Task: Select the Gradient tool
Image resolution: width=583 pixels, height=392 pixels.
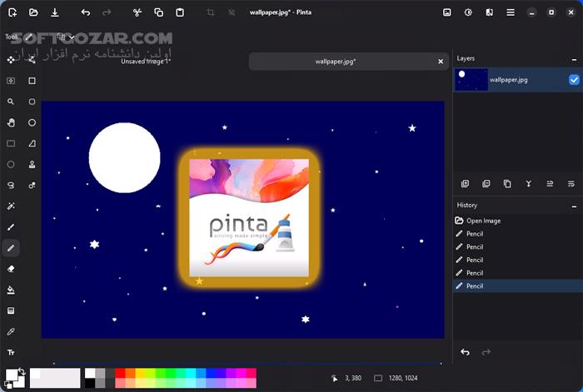Action: (x=11, y=310)
